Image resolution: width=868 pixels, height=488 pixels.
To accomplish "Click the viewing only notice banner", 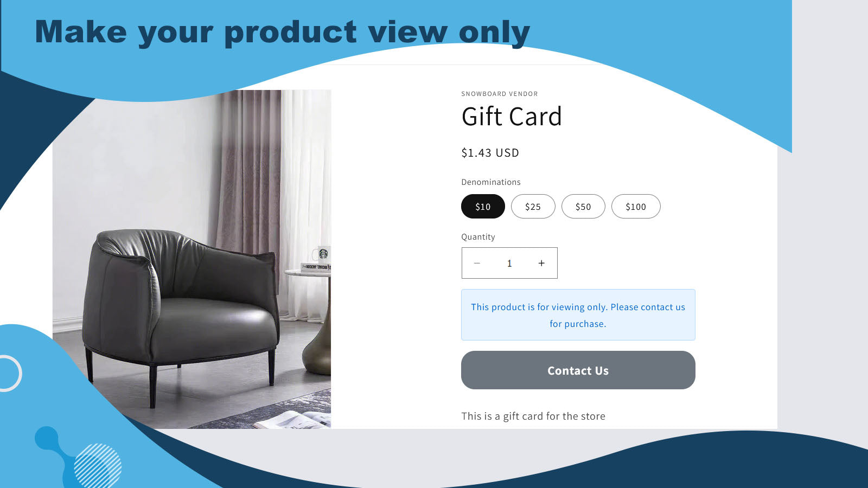I will (578, 315).
